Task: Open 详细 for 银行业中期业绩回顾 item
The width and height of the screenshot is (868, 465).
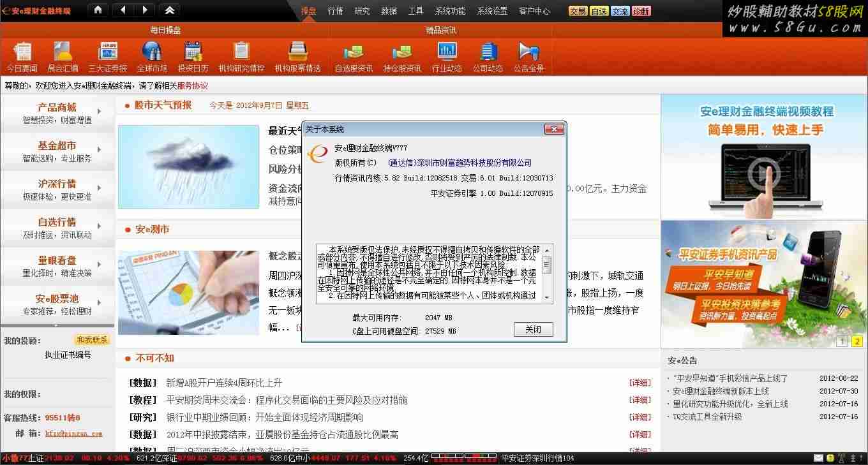Action: coord(640,417)
